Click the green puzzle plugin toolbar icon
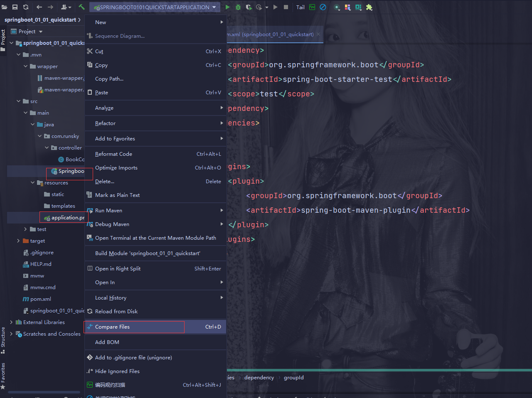 pyautogui.click(x=369, y=7)
